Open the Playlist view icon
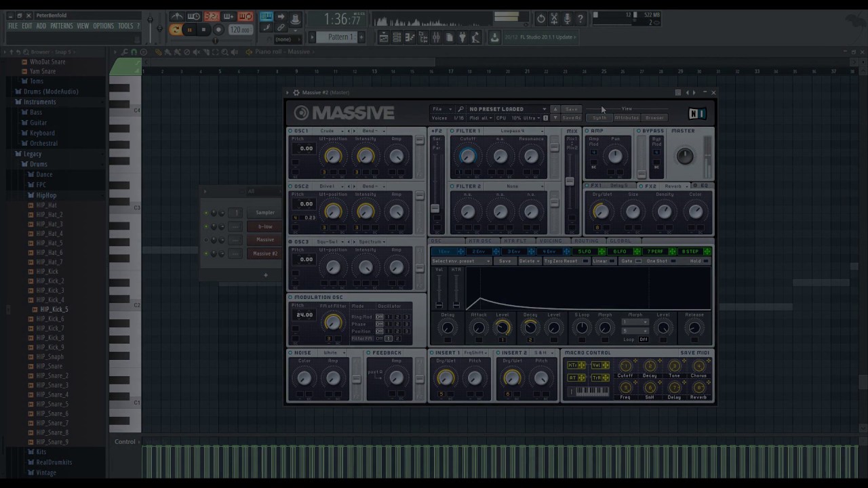This screenshot has width=868, height=488. (384, 37)
